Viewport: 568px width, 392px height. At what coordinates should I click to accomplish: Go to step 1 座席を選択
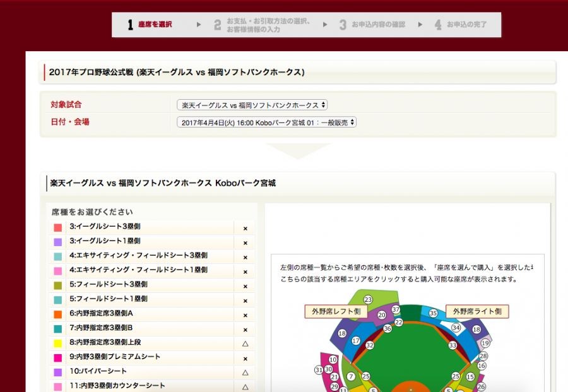[x=150, y=25]
